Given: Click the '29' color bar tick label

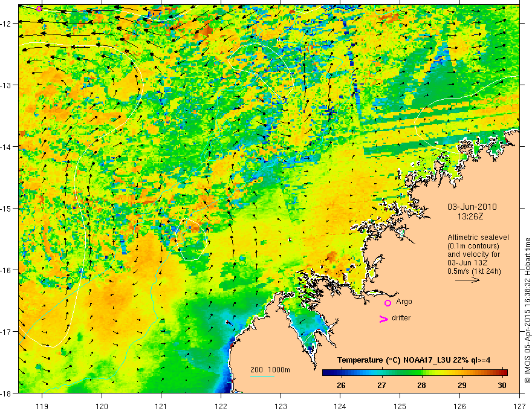Looking at the screenshot, I should (462, 385).
